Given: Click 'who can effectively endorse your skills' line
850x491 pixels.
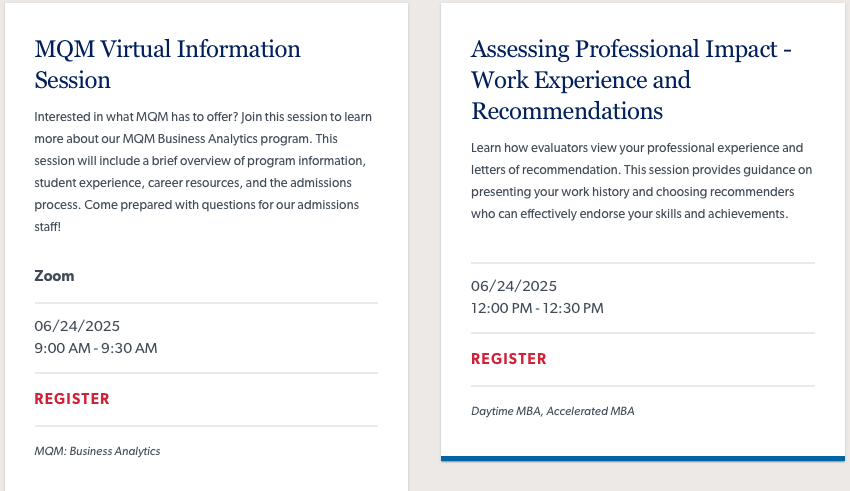Looking at the screenshot, I should click(x=629, y=214).
